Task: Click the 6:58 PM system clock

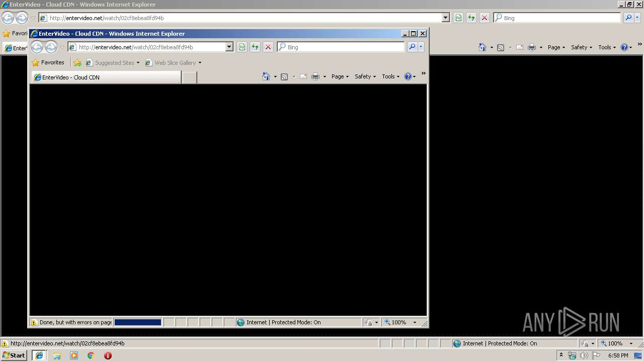Action: pyautogui.click(x=618, y=355)
